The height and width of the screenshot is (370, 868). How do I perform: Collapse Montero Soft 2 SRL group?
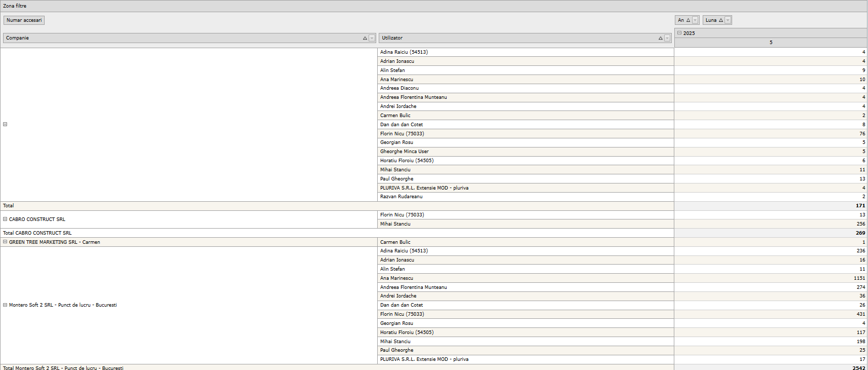(5, 305)
